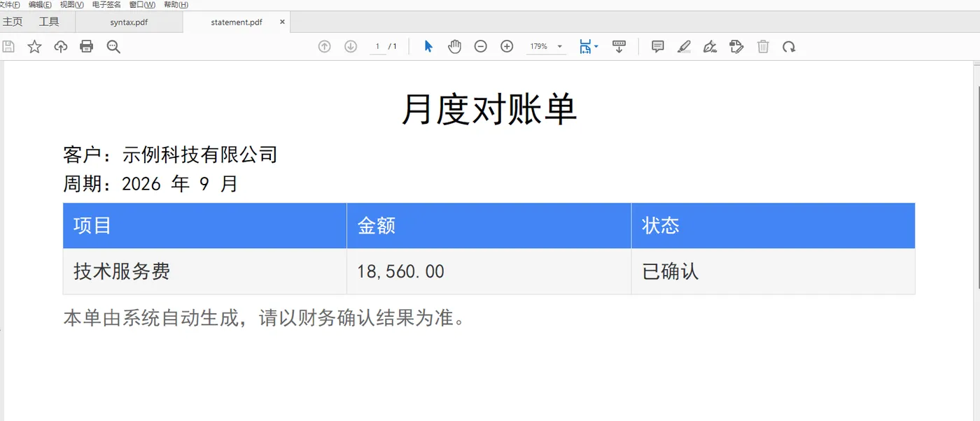Click the 项目 table header
980x421 pixels.
205,225
